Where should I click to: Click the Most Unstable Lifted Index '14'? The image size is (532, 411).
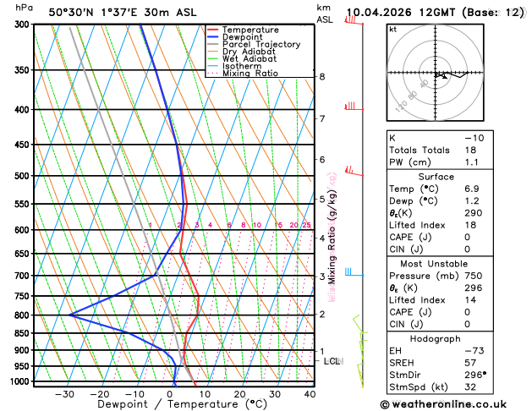point(470,300)
